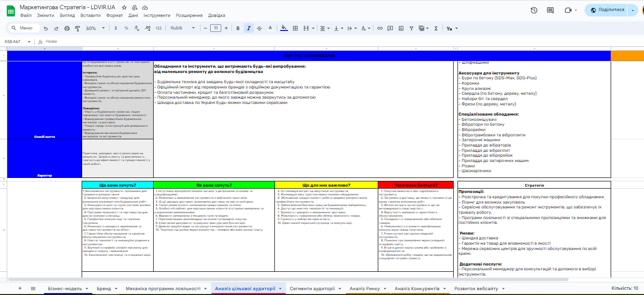
Task: Open the comments panel icon
Action: point(550,10)
